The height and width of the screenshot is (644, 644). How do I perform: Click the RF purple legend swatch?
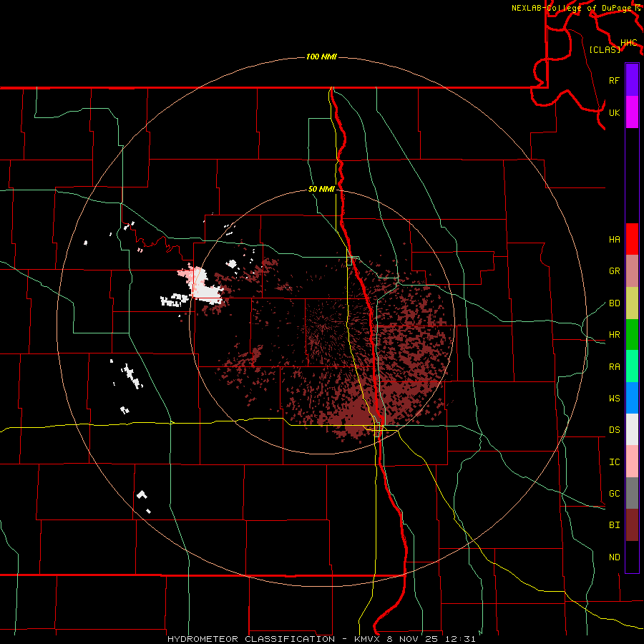pyautogui.click(x=632, y=80)
